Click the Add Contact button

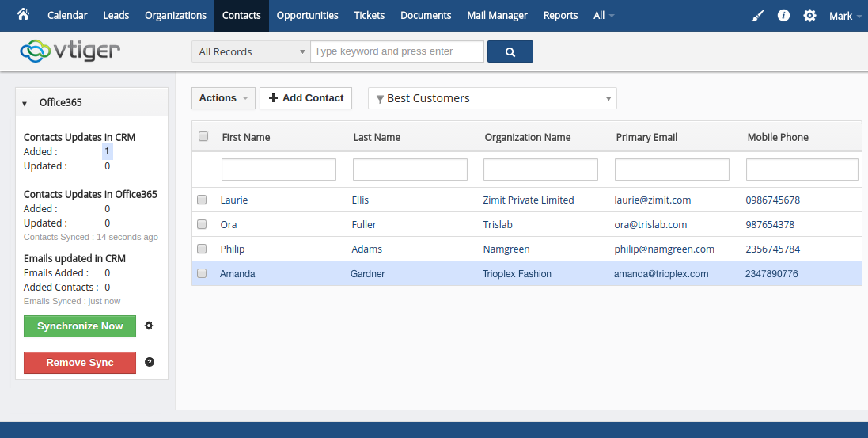tap(305, 98)
